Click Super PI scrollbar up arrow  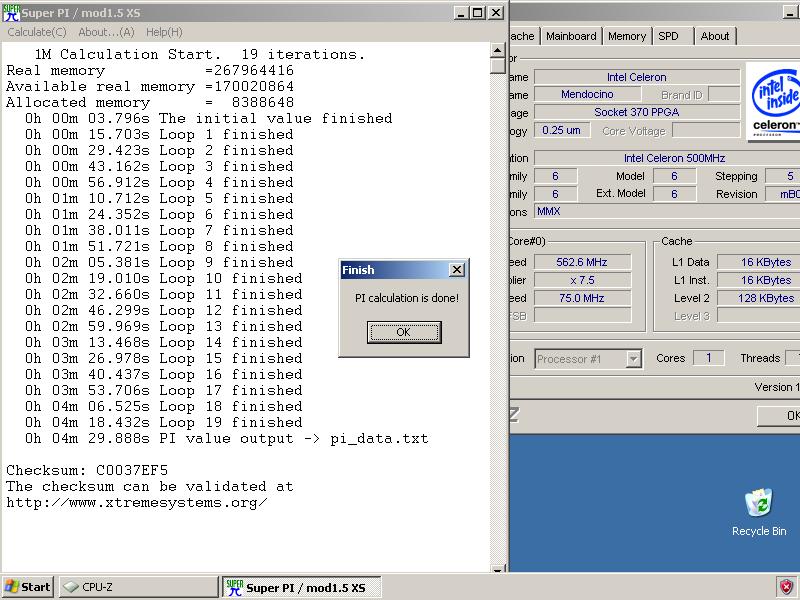[x=497, y=50]
